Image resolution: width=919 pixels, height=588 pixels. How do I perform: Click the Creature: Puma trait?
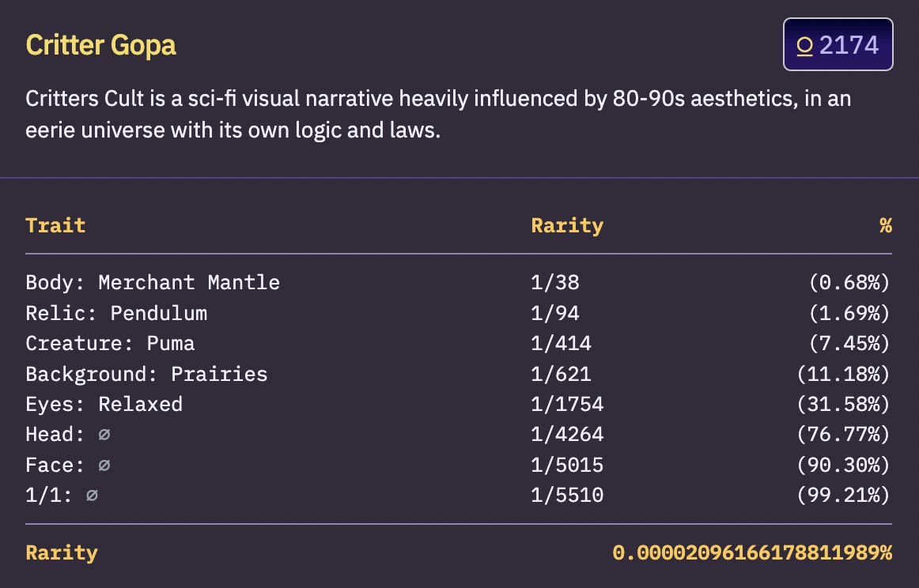click(110, 343)
